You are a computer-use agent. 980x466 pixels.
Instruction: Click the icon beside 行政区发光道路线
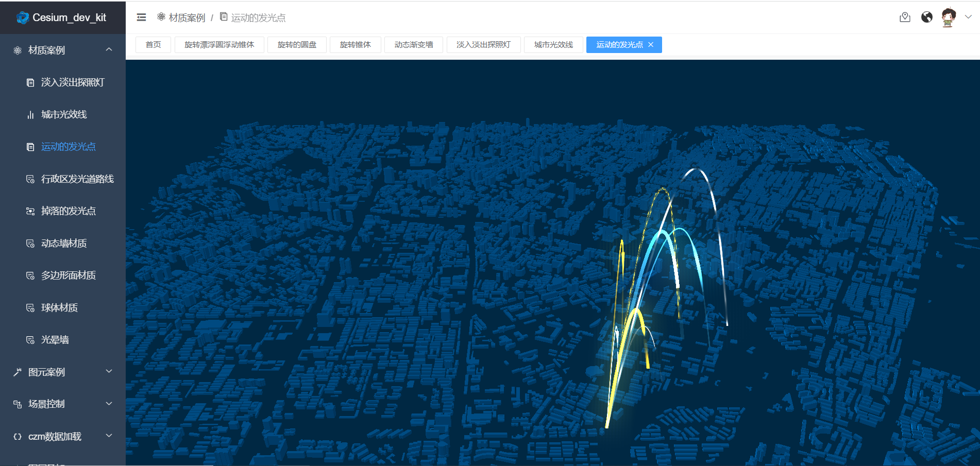[x=30, y=179]
